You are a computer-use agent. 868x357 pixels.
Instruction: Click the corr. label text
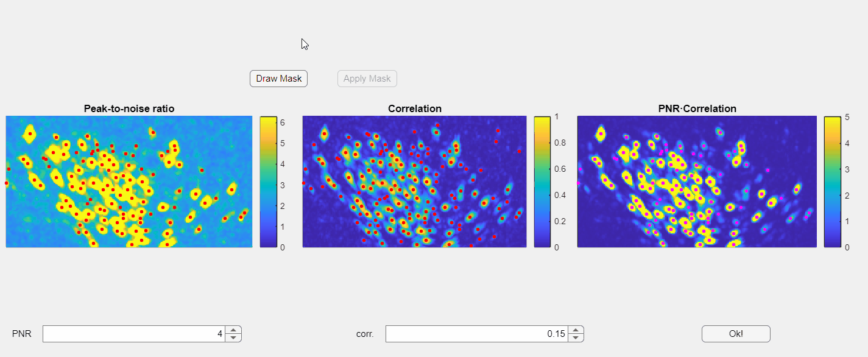pyautogui.click(x=365, y=334)
